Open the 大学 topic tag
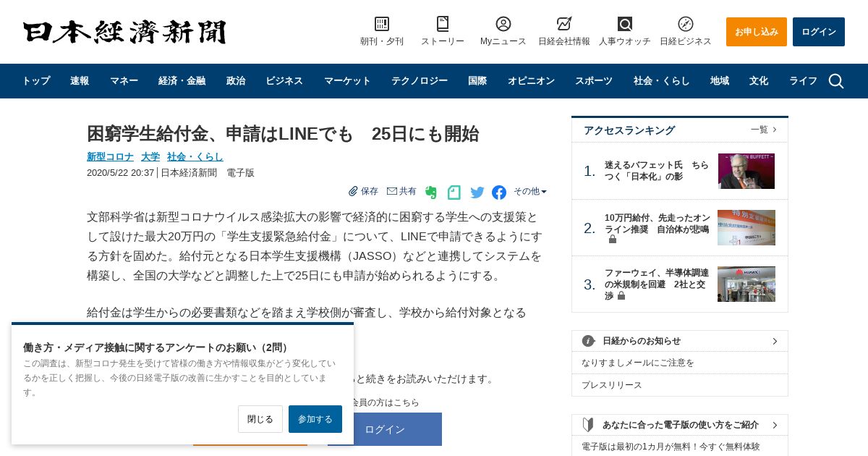The width and height of the screenshot is (868, 456). pos(150,156)
